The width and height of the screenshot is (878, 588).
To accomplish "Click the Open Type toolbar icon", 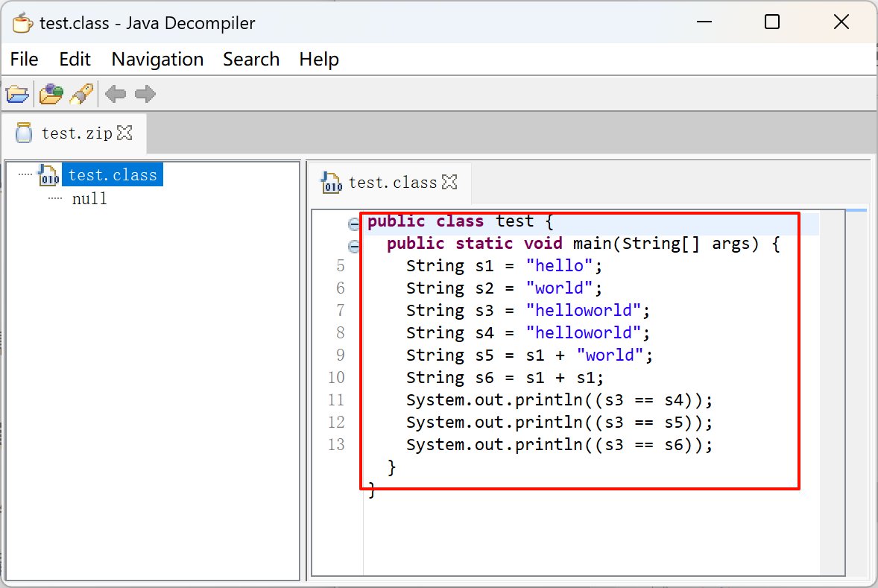I will coord(51,94).
